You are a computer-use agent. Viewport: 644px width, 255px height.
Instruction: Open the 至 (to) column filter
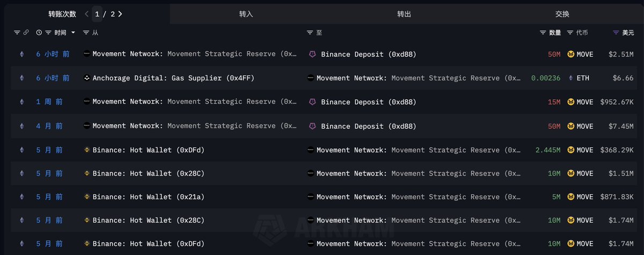tap(310, 33)
